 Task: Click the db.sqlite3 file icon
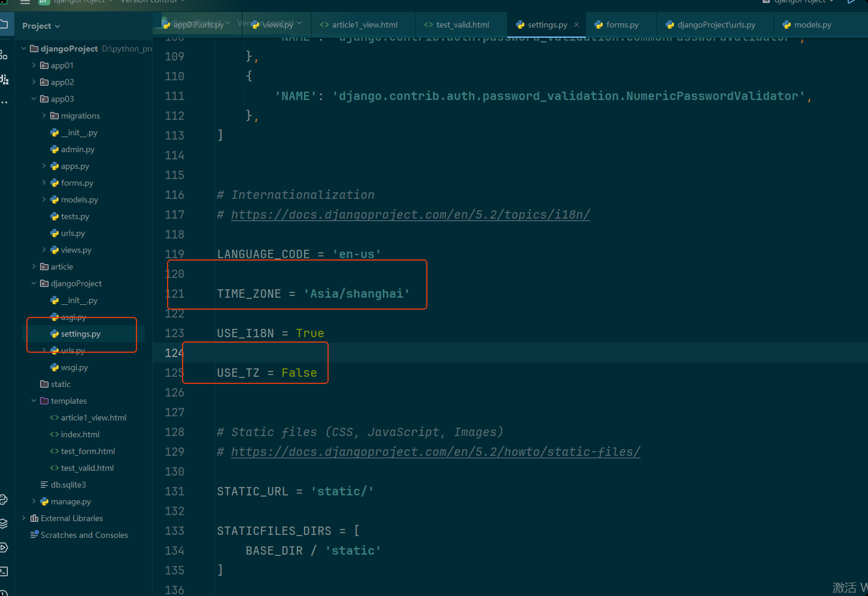pyautogui.click(x=44, y=485)
